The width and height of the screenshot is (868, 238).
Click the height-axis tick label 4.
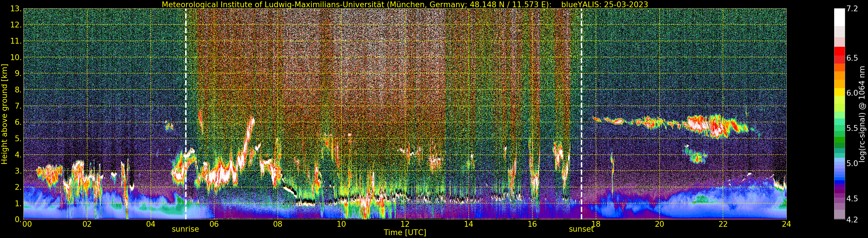point(18,155)
